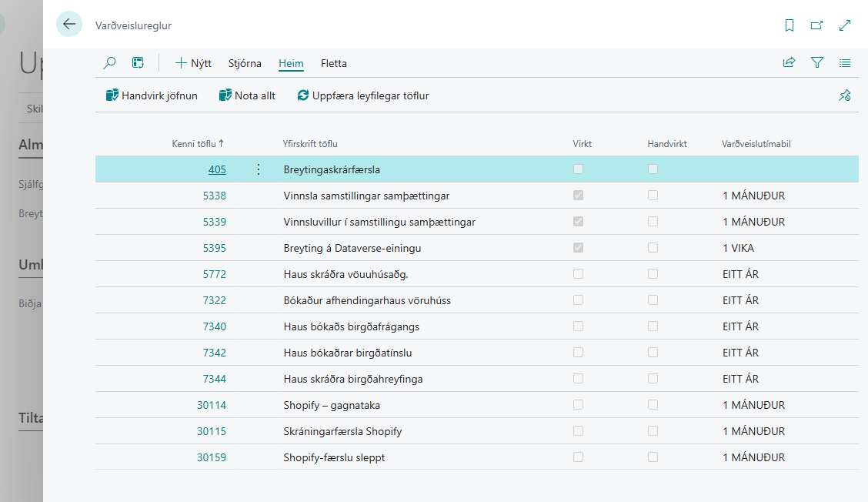Open table ID 30159 link

[x=212, y=457]
